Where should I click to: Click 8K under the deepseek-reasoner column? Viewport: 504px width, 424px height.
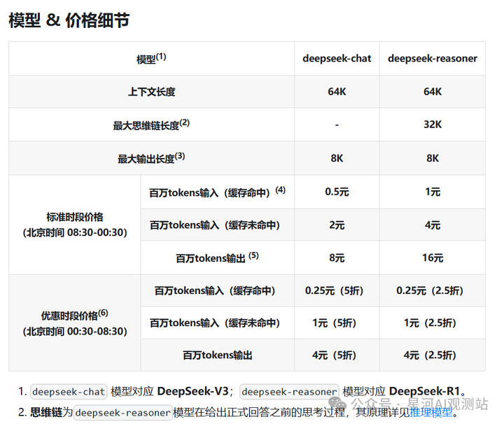[433, 158]
